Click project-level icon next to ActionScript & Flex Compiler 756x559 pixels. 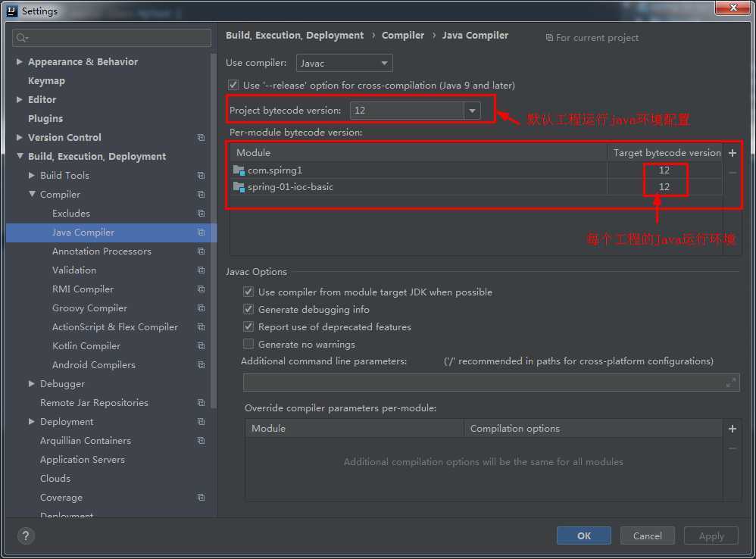tap(201, 326)
